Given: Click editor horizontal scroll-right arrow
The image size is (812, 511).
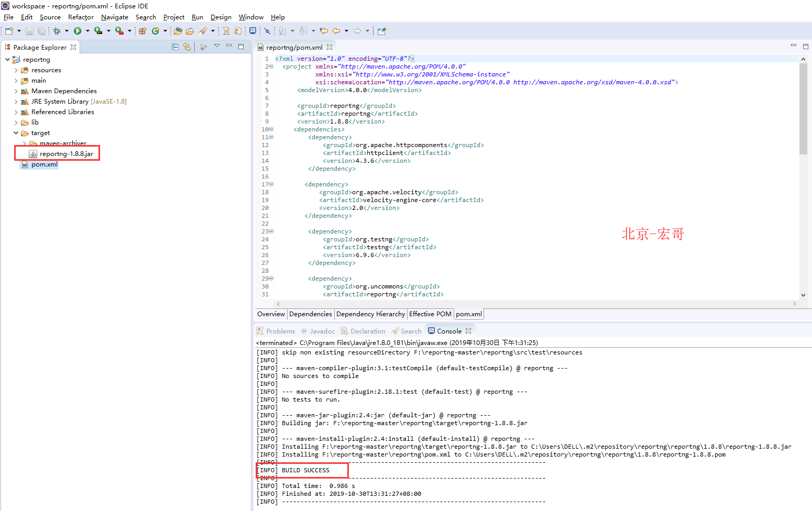Looking at the screenshot, I should [x=795, y=304].
